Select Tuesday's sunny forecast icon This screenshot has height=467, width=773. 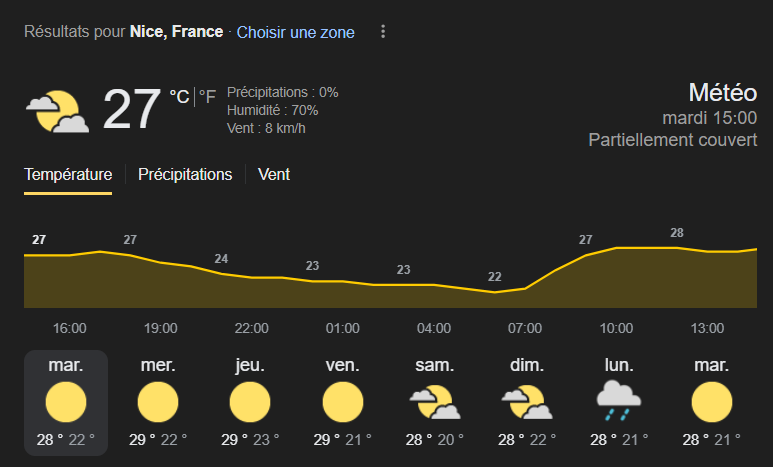[66, 402]
